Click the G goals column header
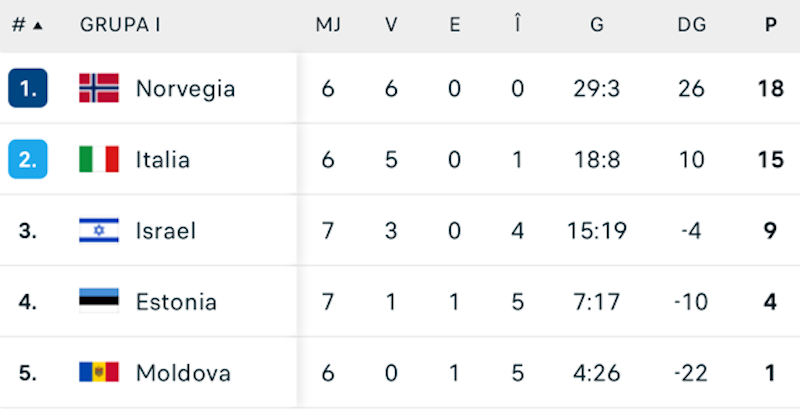The image size is (800, 411). [x=597, y=25]
